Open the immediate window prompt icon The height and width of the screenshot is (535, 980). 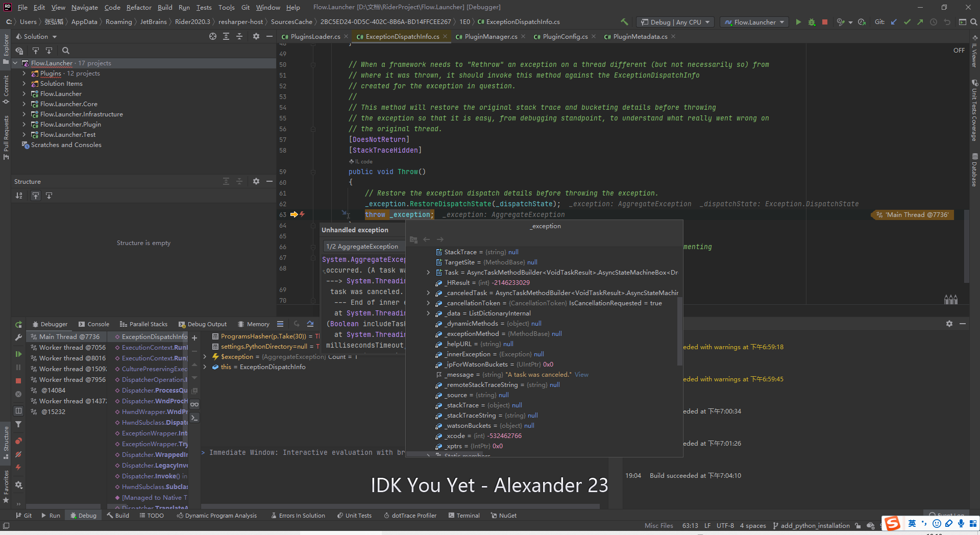tap(194, 418)
